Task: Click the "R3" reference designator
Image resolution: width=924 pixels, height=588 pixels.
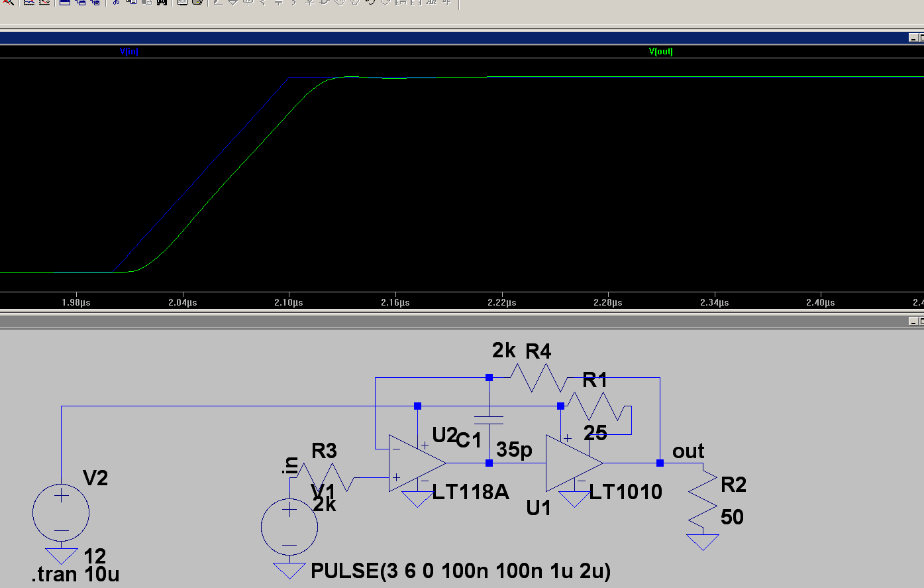Action: point(325,451)
